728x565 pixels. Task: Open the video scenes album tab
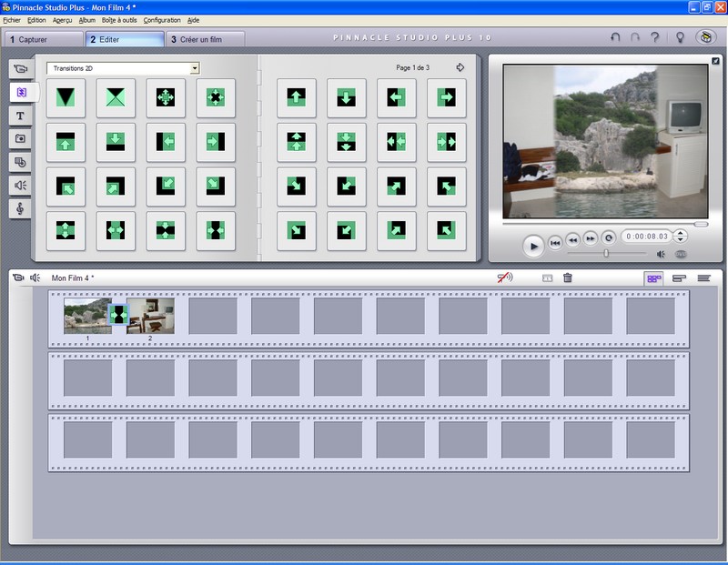20,69
